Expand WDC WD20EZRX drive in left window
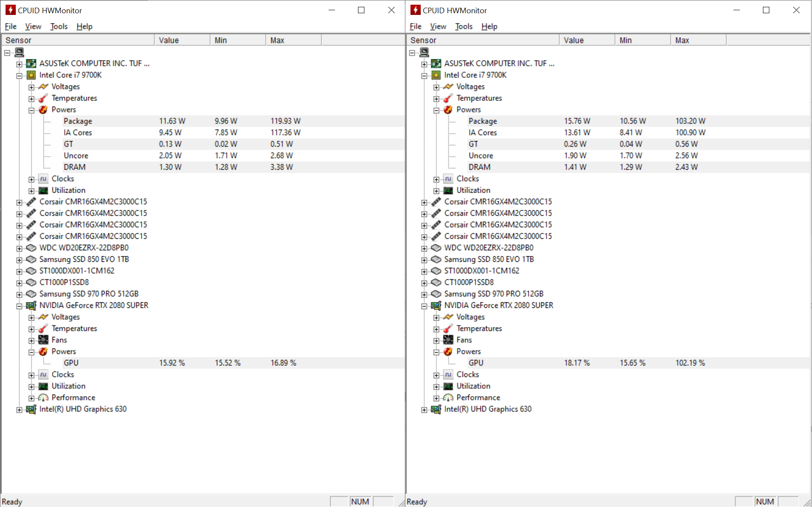812x507 pixels. point(19,248)
